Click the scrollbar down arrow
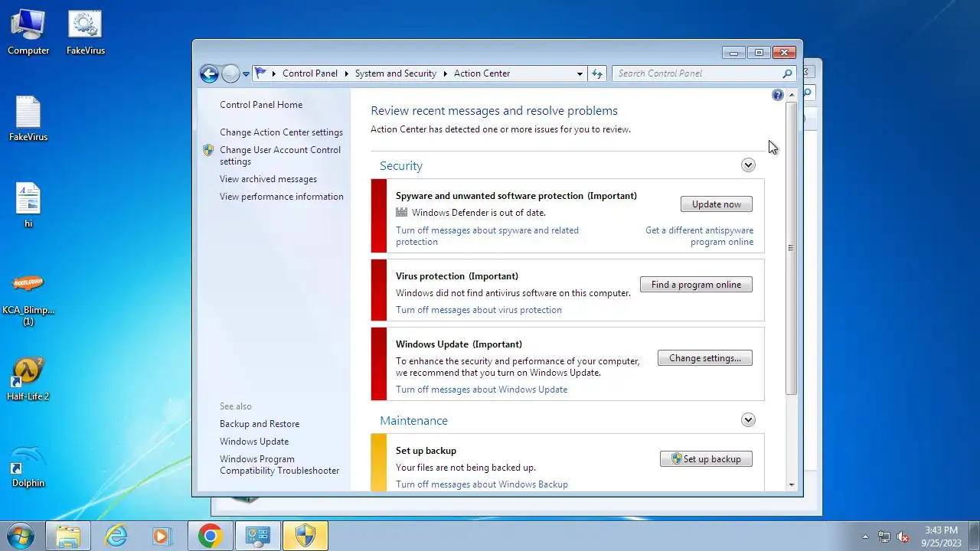Viewport: 980px width, 551px height. [x=791, y=485]
